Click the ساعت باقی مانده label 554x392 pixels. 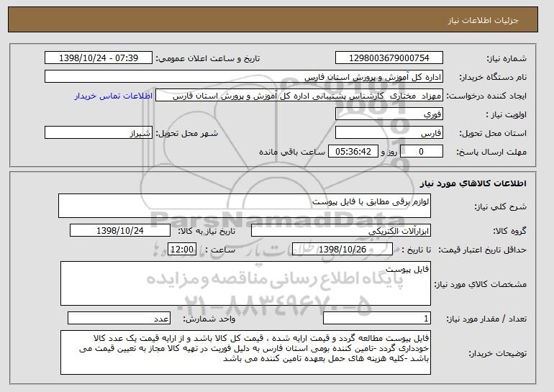292,152
